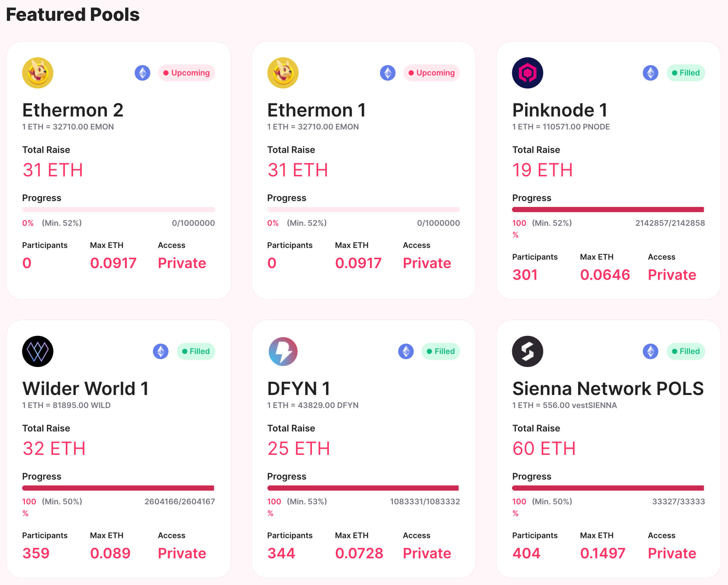
Task: Select the Ethereum badge on Wilder World 1
Action: 161,351
